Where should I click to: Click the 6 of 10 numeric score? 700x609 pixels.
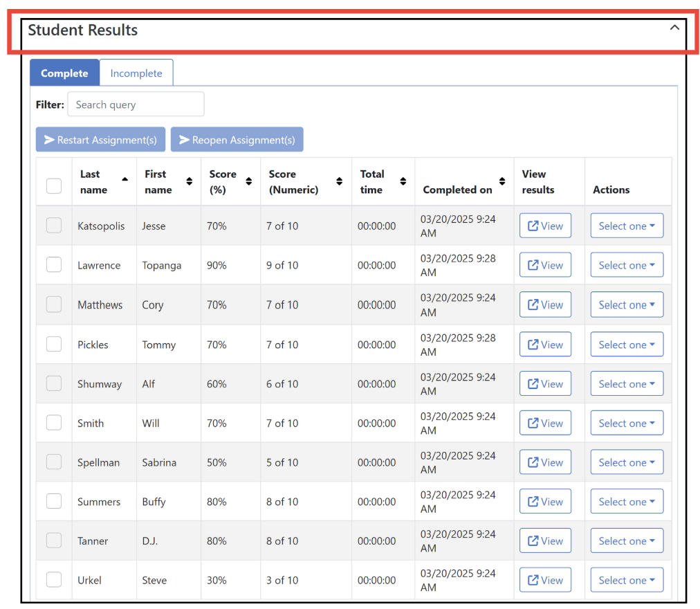282,384
